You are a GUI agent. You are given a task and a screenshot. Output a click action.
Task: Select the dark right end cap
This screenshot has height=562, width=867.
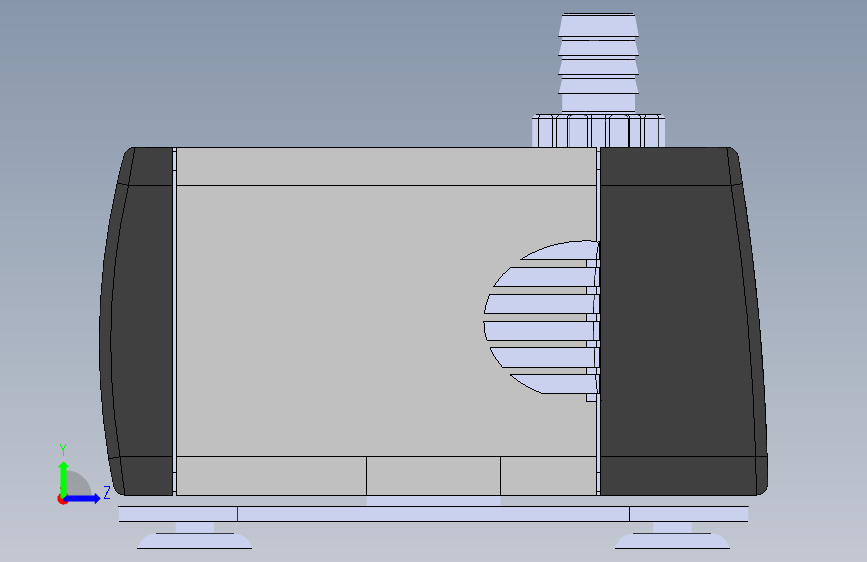click(x=683, y=321)
